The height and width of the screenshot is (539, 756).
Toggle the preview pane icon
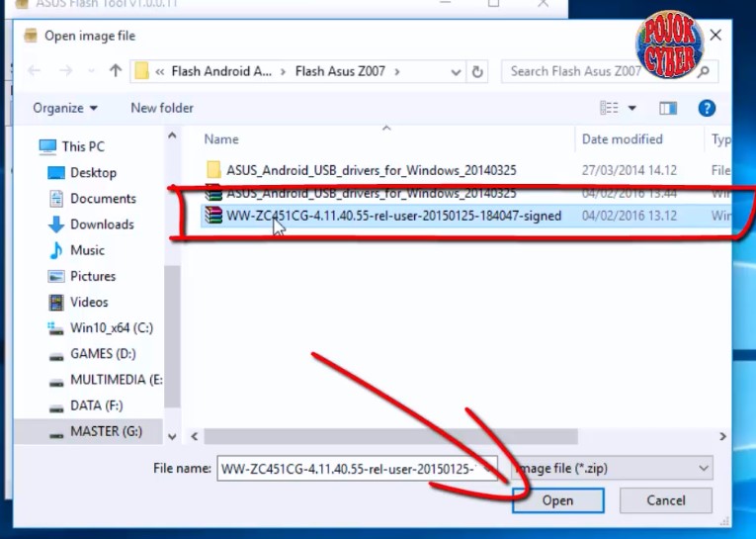click(x=668, y=108)
